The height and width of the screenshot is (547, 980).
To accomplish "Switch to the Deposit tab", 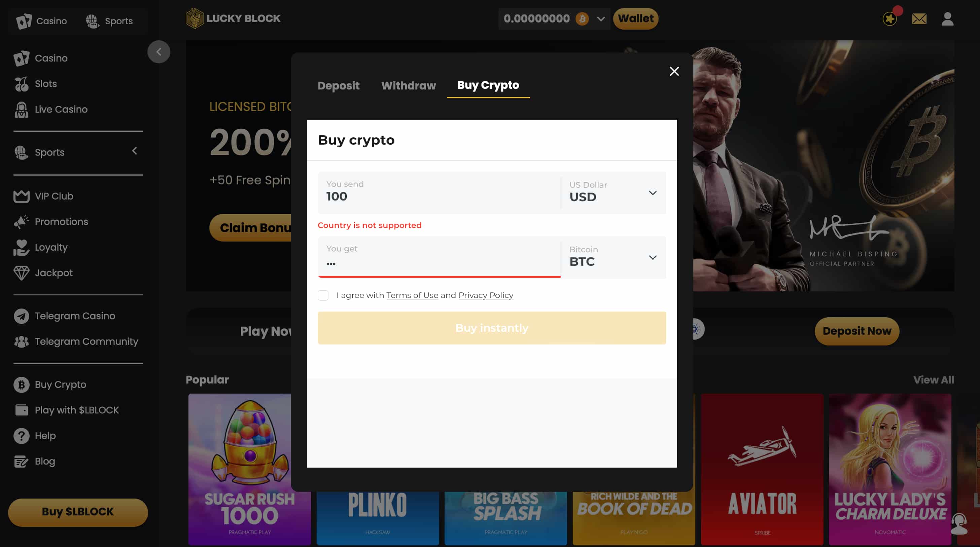I will pos(339,85).
